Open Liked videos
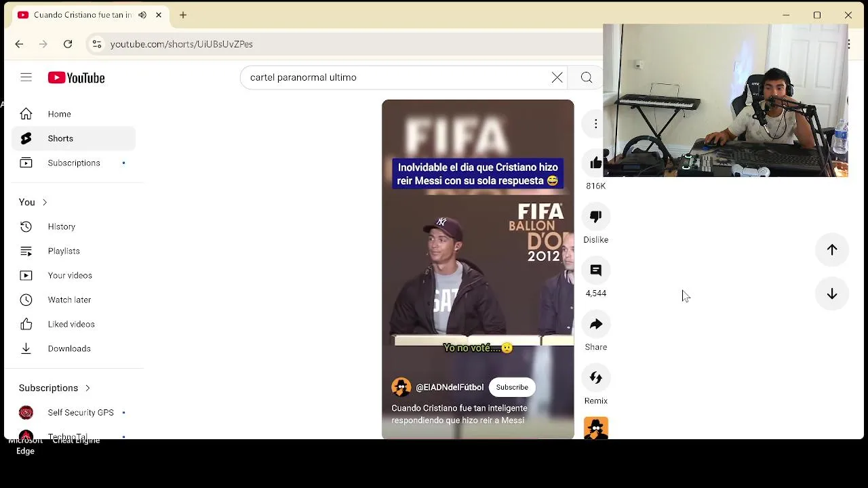Image resolution: width=868 pixels, height=488 pixels. point(73,324)
